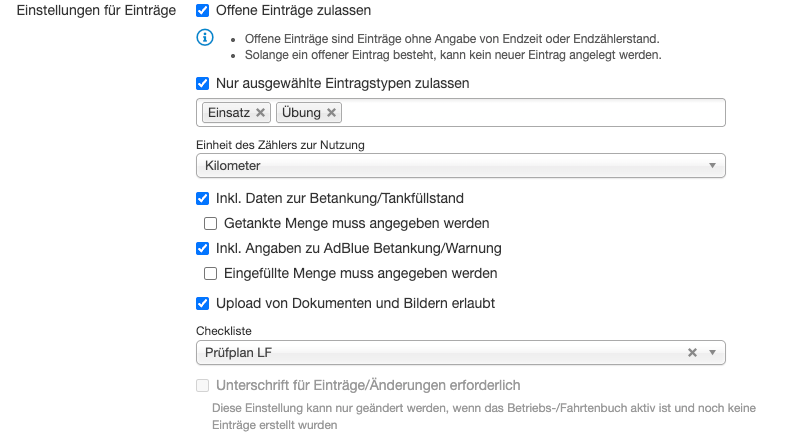Select the Einsatz tag label
The image size is (787, 433).
click(x=228, y=113)
